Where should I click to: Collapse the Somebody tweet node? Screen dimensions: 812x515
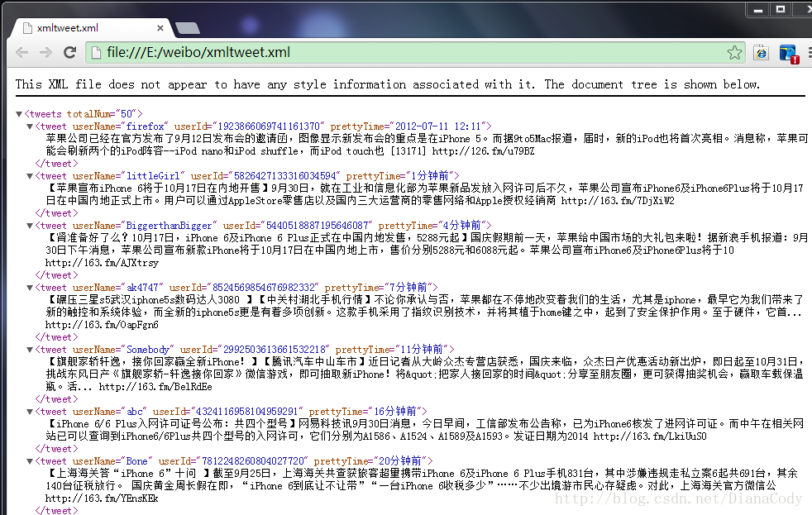[30, 350]
